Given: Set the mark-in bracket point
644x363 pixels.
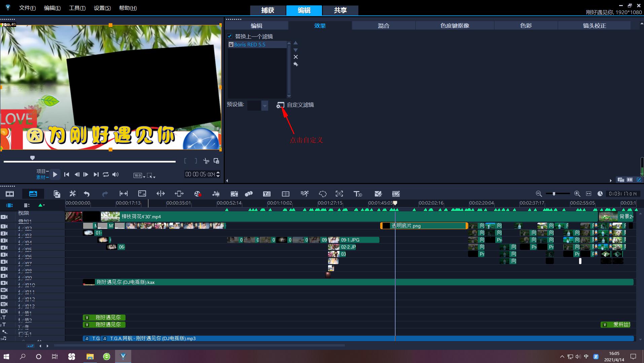Looking at the screenshot, I should point(185,161).
